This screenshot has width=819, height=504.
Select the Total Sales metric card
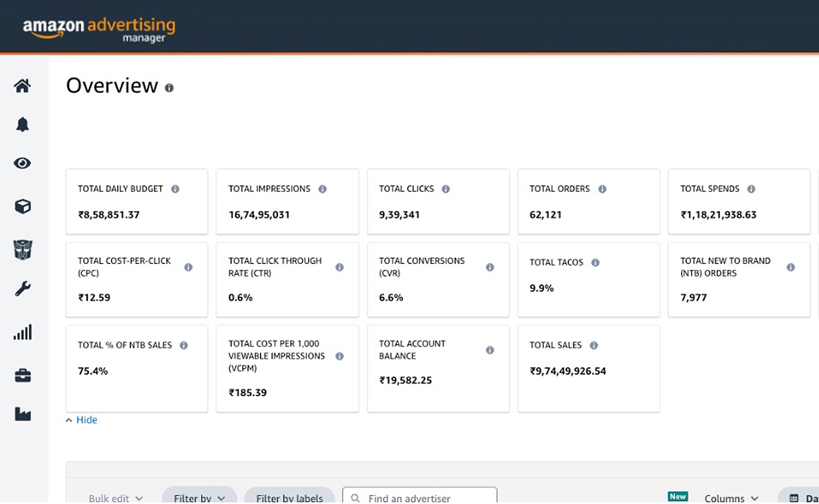click(x=588, y=368)
